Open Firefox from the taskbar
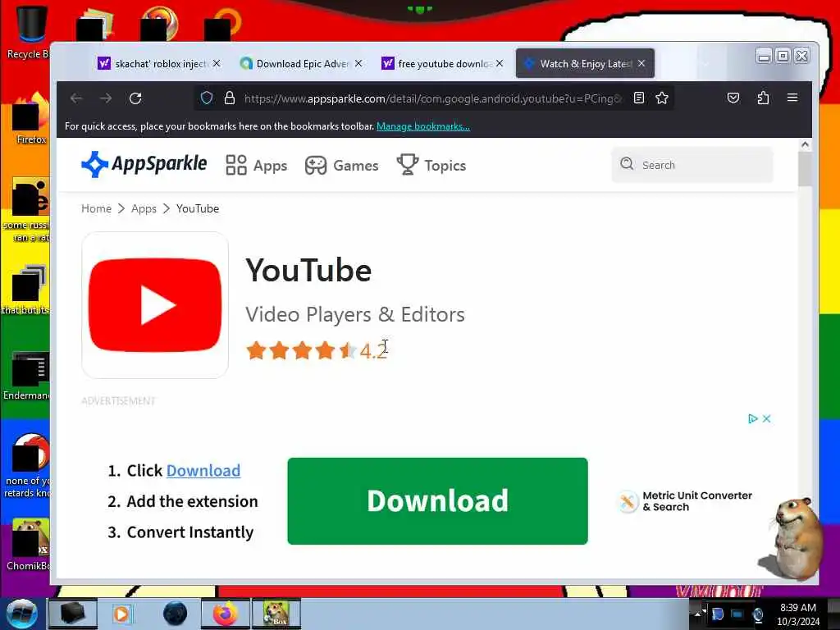Screen dimensions: 840x630 pos(225,614)
